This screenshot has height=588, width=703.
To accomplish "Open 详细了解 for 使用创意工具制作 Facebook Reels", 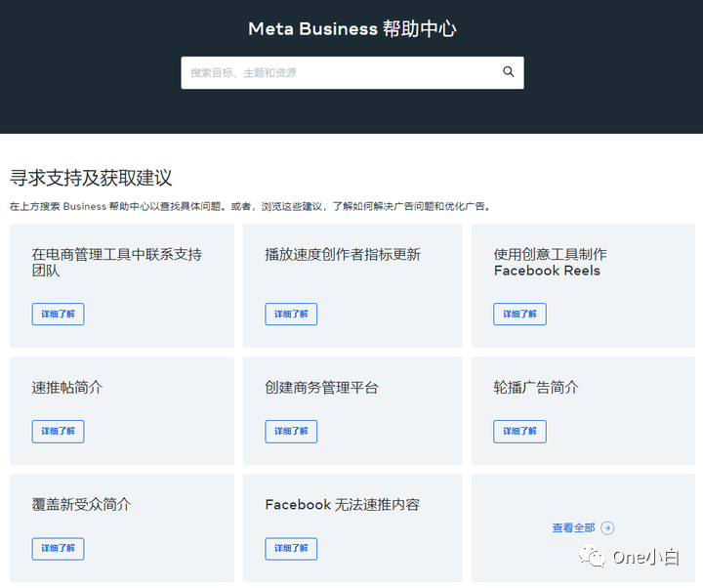I will (519, 314).
